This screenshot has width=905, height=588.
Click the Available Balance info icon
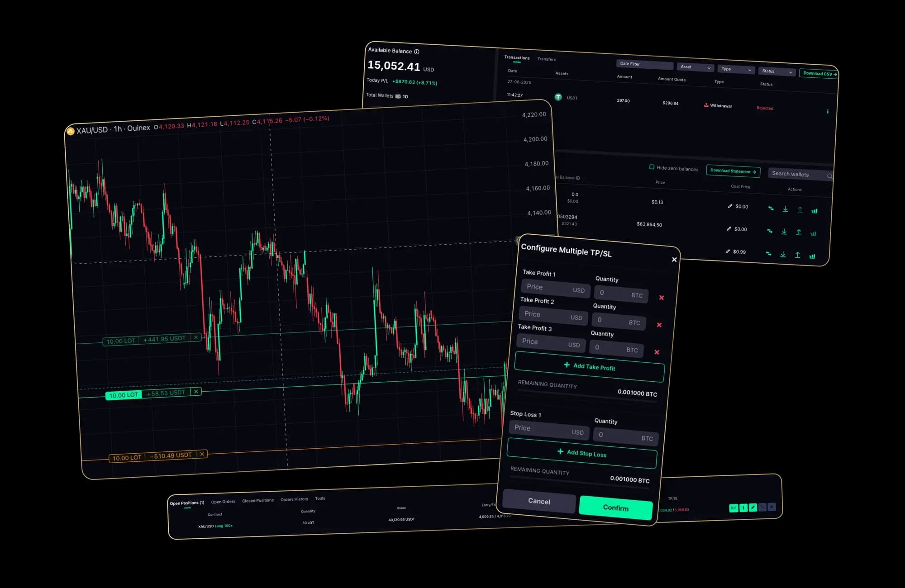[417, 52]
